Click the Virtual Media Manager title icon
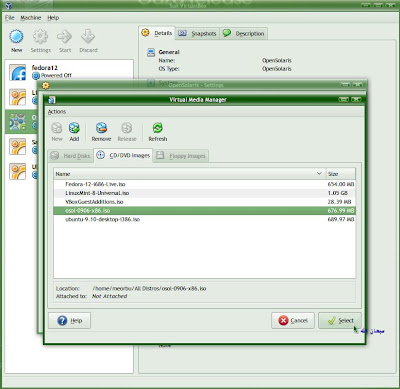This screenshot has width=400, height=389. [x=52, y=100]
